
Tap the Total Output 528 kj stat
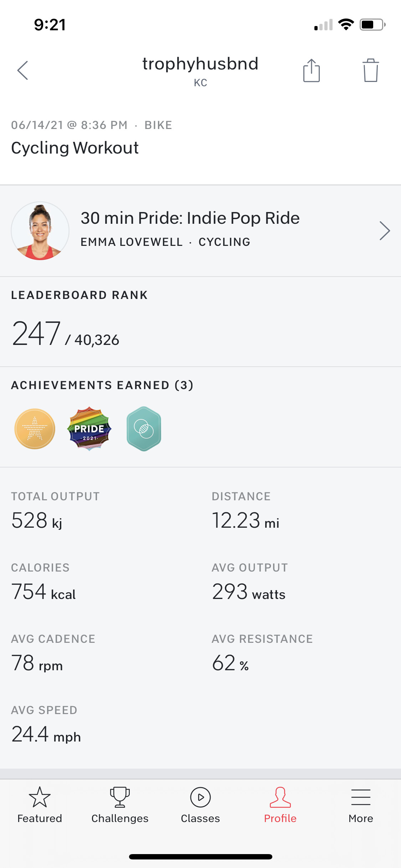coord(37,520)
